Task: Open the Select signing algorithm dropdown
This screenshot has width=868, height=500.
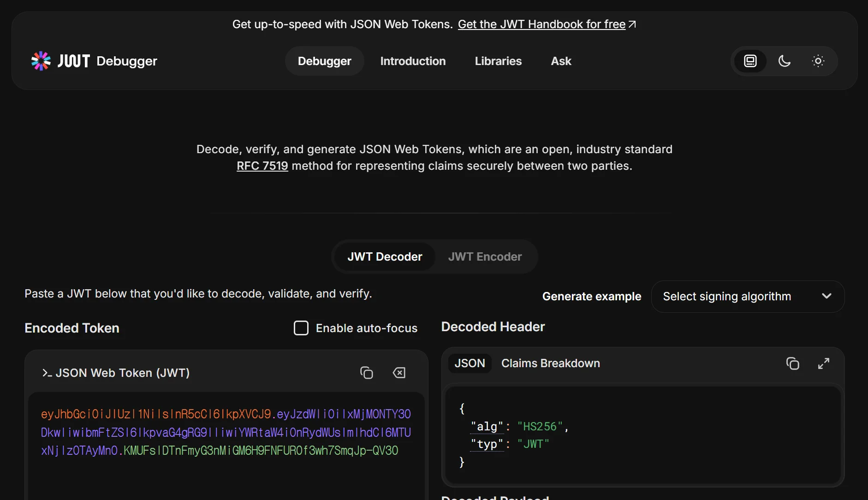Action: (748, 297)
